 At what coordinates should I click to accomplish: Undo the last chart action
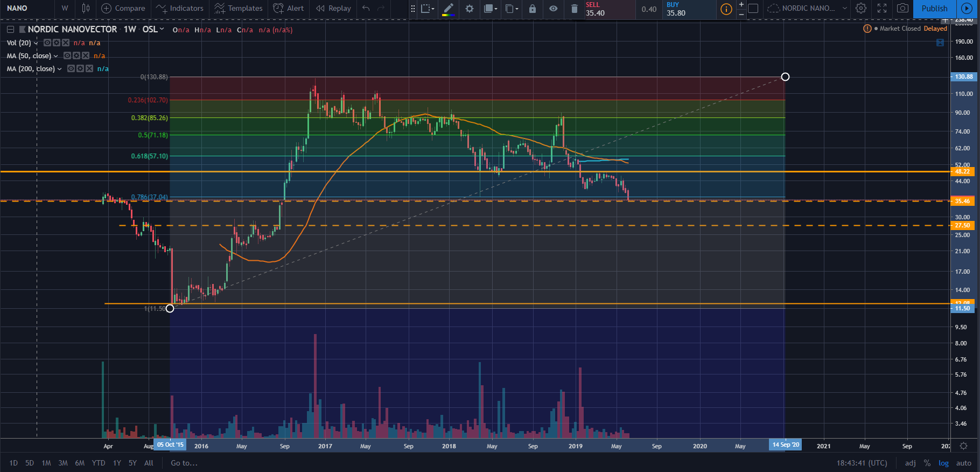(366, 8)
